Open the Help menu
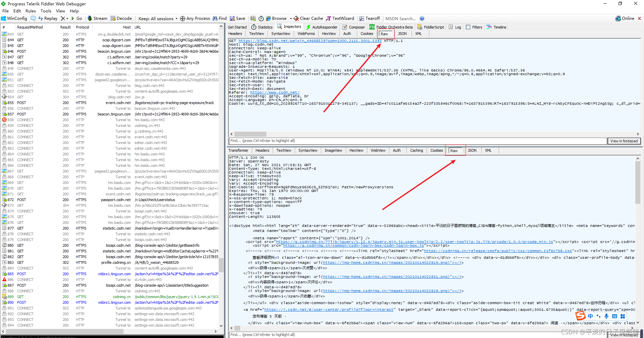 pyautogui.click(x=74, y=11)
